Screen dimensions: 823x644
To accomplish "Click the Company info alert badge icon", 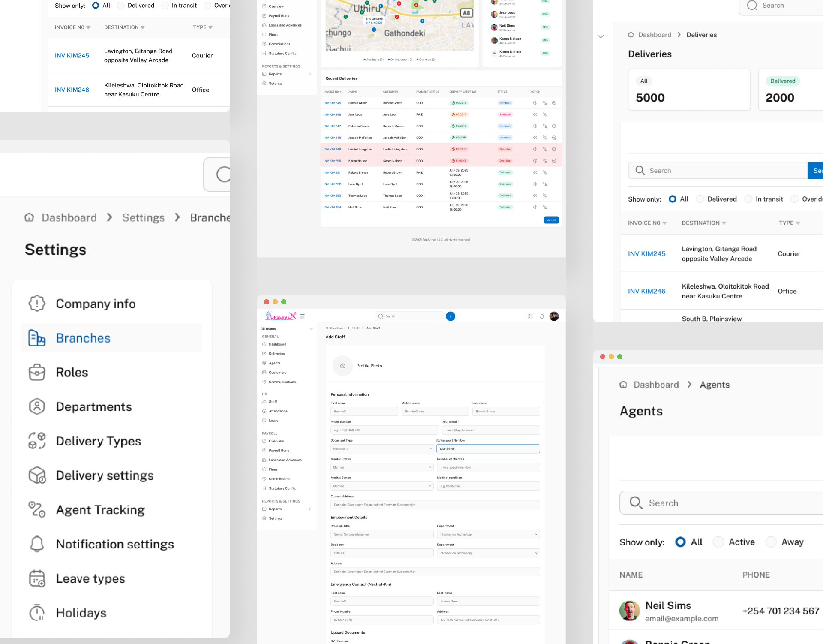I will 37,304.
